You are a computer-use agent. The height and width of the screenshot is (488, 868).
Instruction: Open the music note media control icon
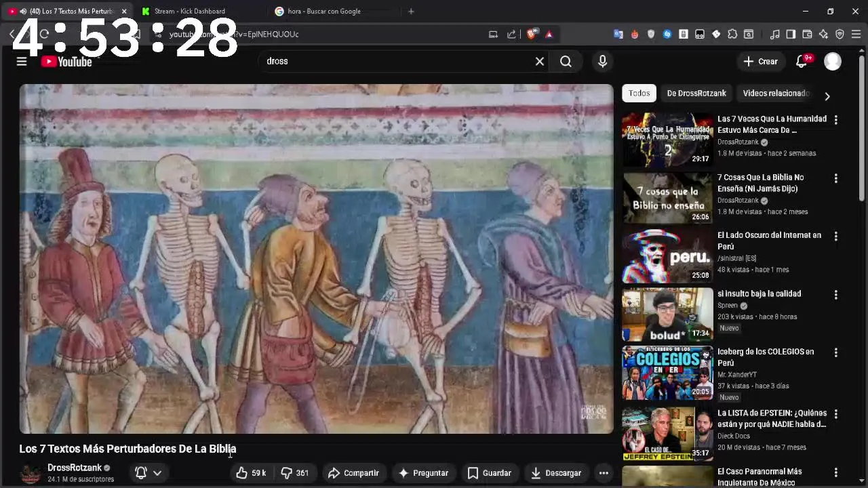click(775, 35)
